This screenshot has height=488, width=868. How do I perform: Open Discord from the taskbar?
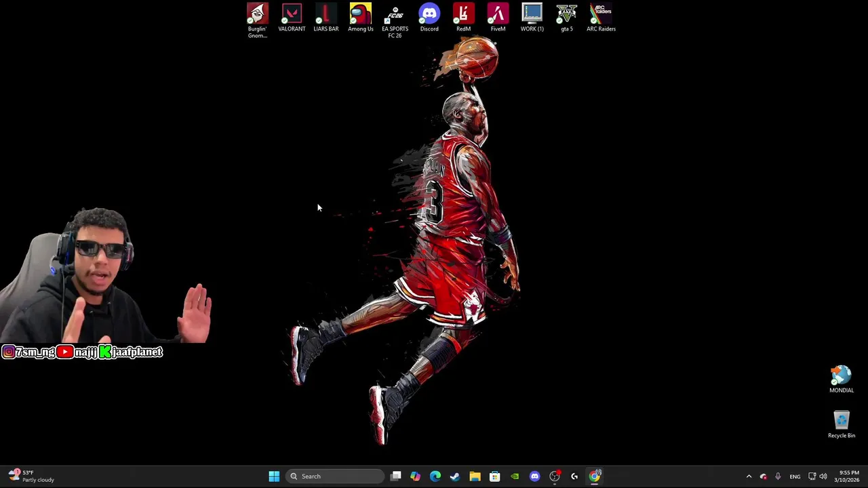534,476
